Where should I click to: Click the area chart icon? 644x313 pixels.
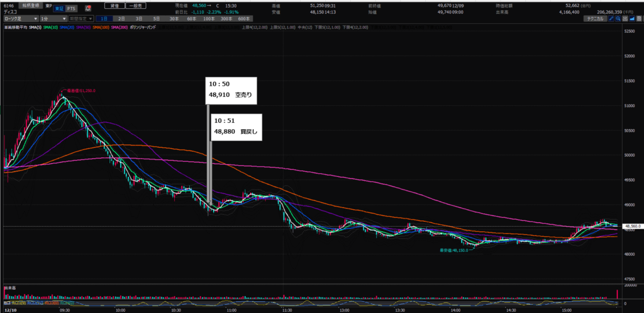click(x=631, y=19)
